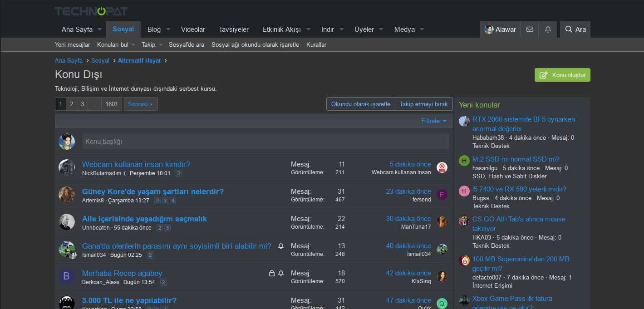Click Okundu olarak işaretle button
644x309 pixels.
pos(361,104)
